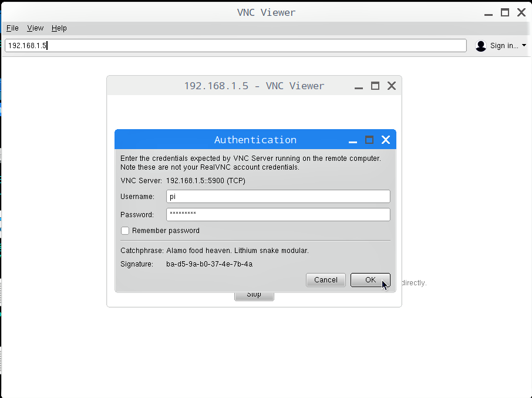Click the Catchphrase: label

(x=142, y=251)
